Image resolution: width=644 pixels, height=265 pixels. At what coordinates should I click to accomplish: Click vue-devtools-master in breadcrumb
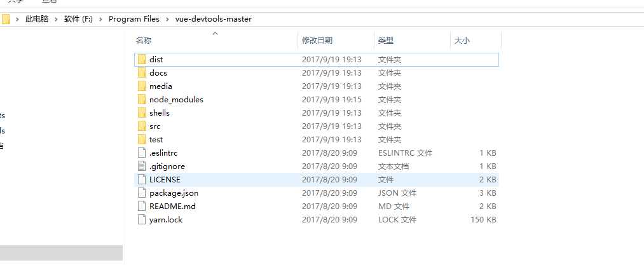pos(214,19)
